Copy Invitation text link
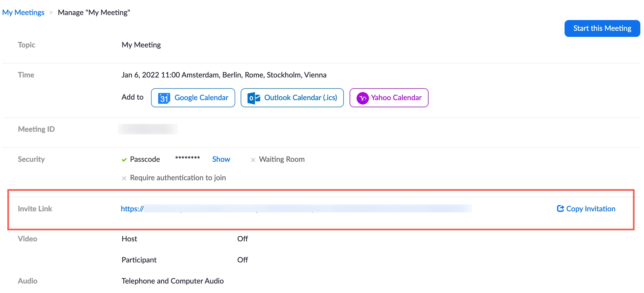 coord(591,209)
